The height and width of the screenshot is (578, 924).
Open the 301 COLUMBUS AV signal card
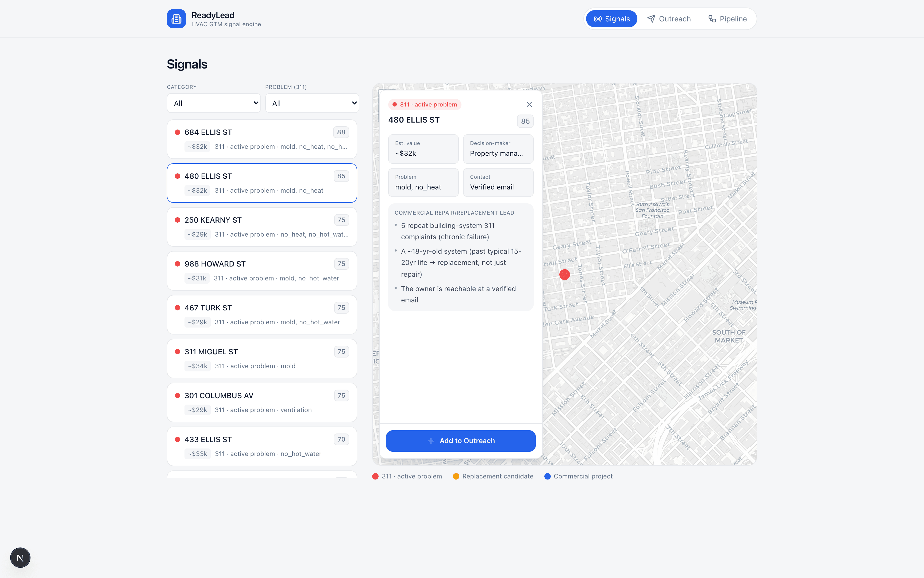tap(262, 402)
